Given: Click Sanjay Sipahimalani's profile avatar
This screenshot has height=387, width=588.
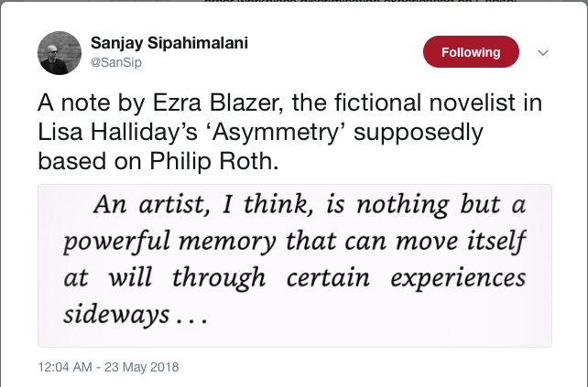Looking at the screenshot, I should 60,52.
